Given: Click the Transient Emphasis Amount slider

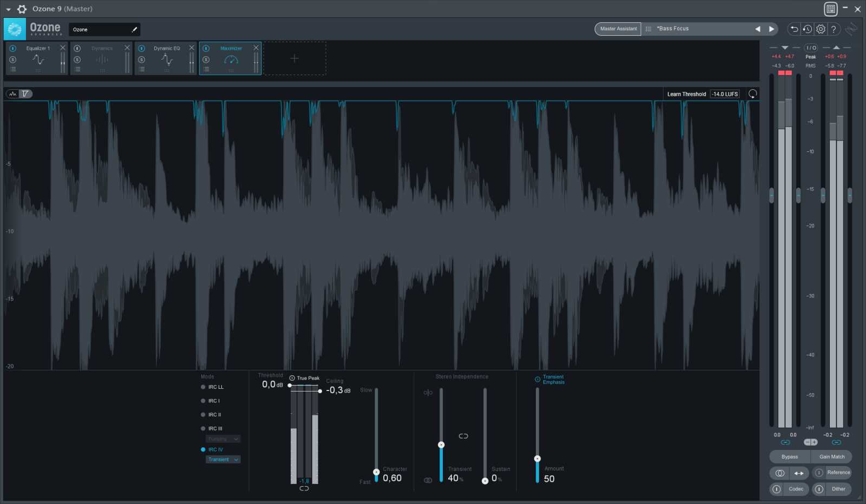Looking at the screenshot, I should (x=537, y=459).
